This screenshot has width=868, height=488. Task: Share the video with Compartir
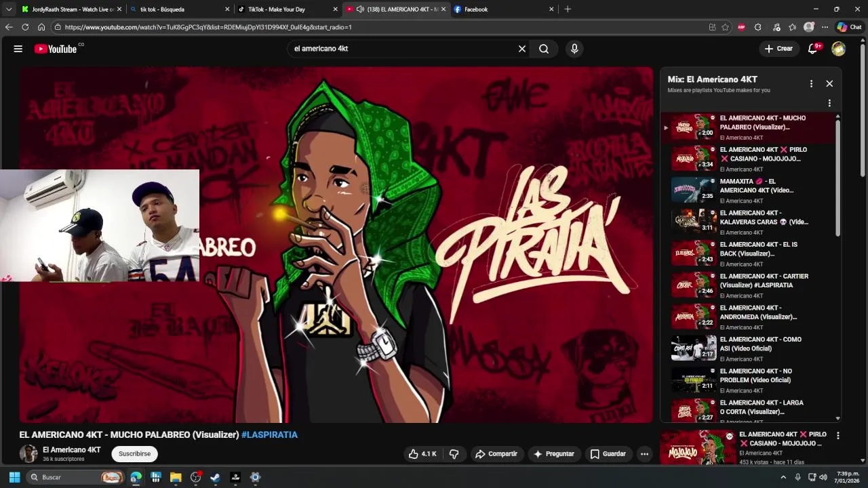coord(496,454)
